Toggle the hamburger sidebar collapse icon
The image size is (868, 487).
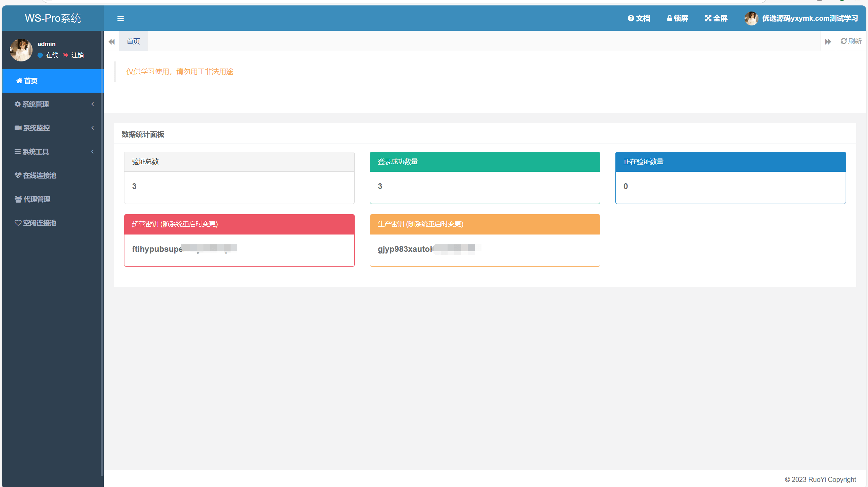click(x=120, y=19)
